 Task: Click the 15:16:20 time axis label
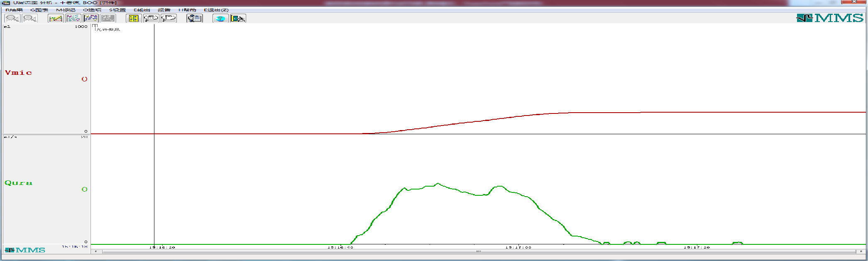click(x=162, y=247)
